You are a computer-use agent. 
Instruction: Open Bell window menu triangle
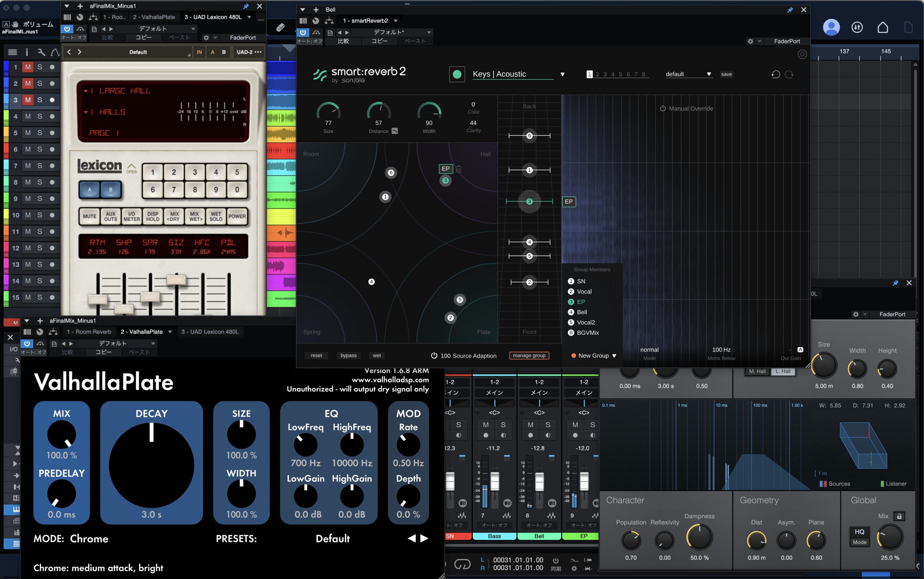[302, 10]
